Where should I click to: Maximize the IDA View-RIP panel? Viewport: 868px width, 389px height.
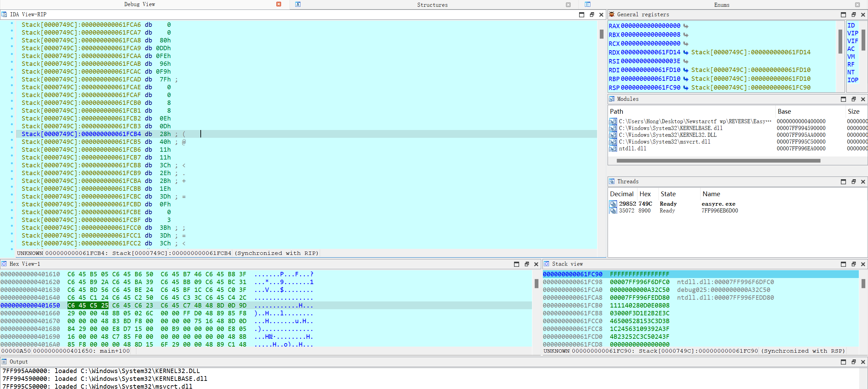tap(581, 15)
